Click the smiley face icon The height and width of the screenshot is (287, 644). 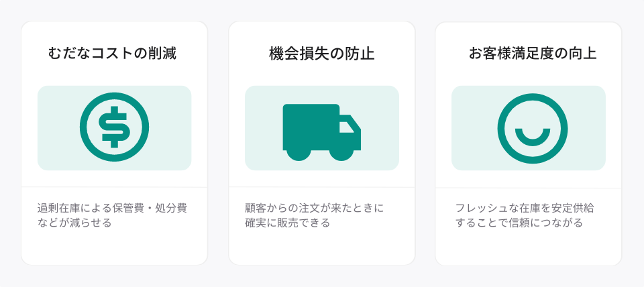pos(532,128)
